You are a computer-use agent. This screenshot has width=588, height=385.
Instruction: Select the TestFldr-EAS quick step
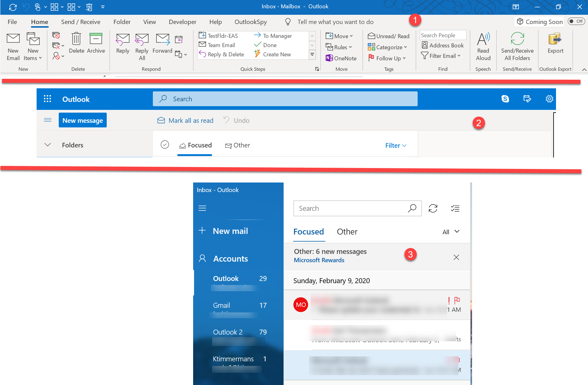(x=218, y=36)
